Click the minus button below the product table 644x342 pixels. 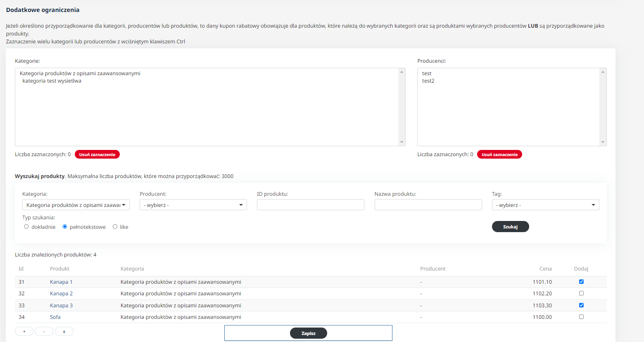(x=44, y=331)
